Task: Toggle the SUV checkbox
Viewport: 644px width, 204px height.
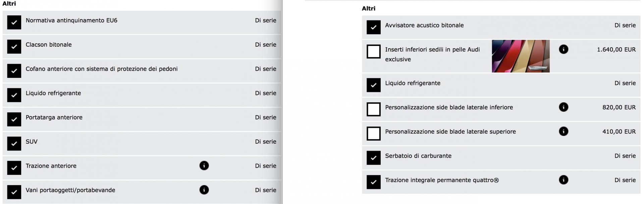Action: tap(14, 144)
